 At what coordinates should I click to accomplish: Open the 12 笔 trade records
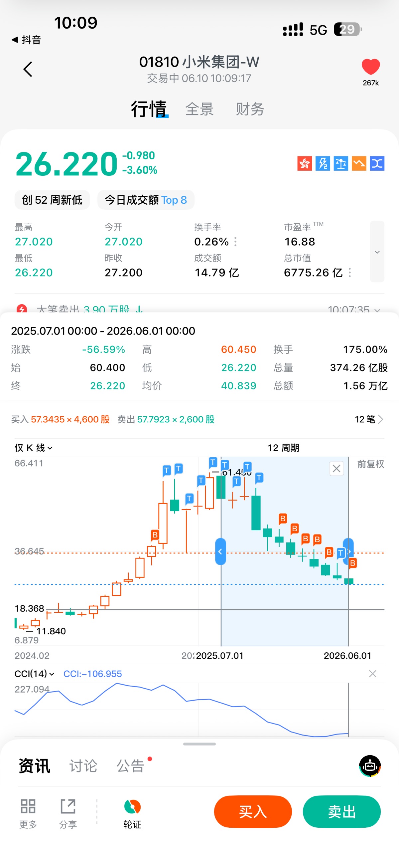point(369,419)
